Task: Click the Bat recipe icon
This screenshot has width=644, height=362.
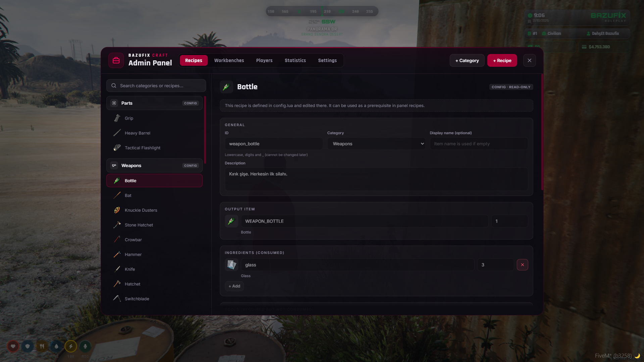Action: coord(117,195)
